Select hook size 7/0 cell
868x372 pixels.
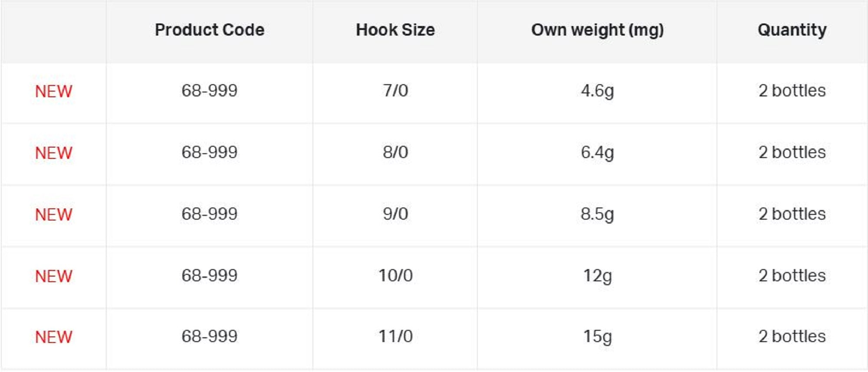click(395, 91)
